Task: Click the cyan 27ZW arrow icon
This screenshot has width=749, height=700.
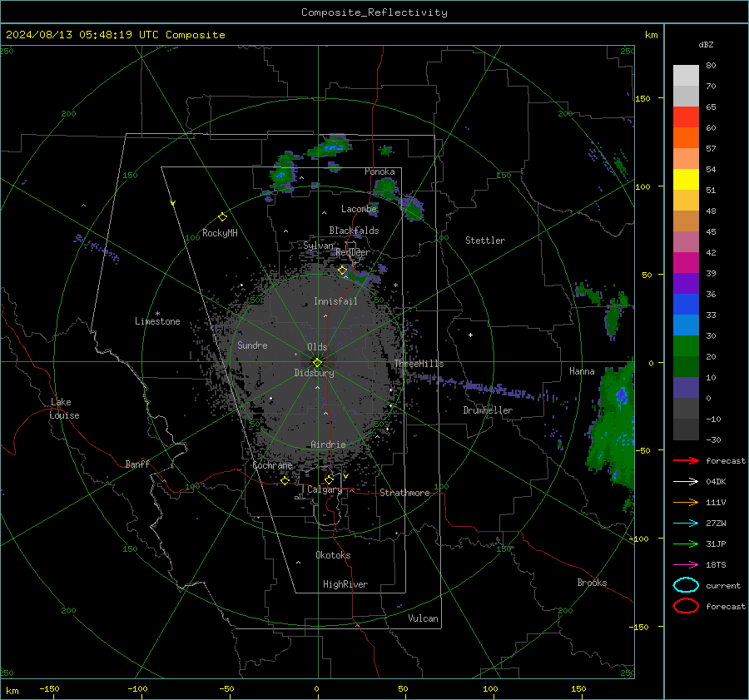Action: pos(686,524)
